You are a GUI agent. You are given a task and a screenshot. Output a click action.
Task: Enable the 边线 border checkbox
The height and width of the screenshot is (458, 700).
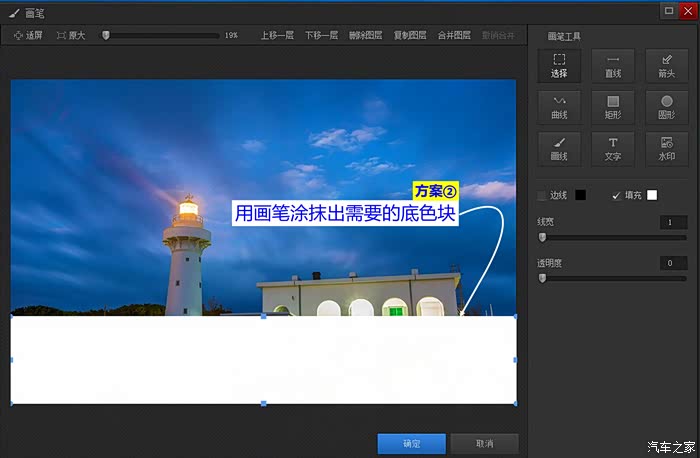point(543,195)
